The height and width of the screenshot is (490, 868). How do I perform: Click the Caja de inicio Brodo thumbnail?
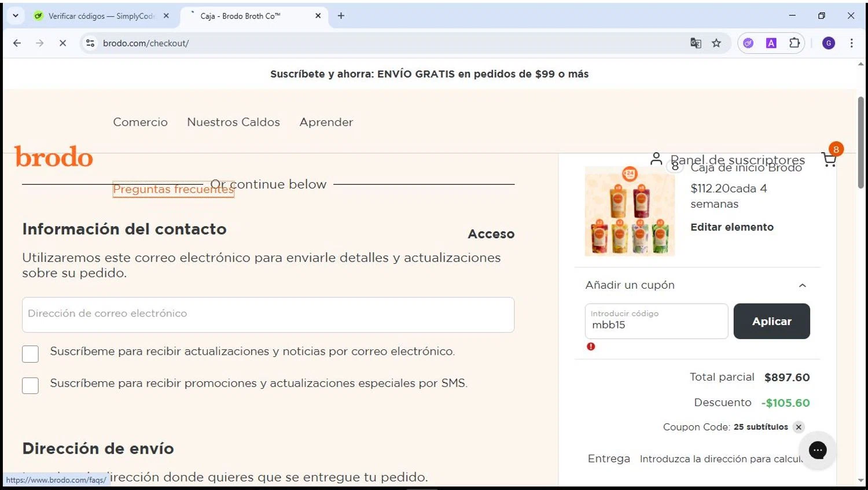[x=630, y=211]
